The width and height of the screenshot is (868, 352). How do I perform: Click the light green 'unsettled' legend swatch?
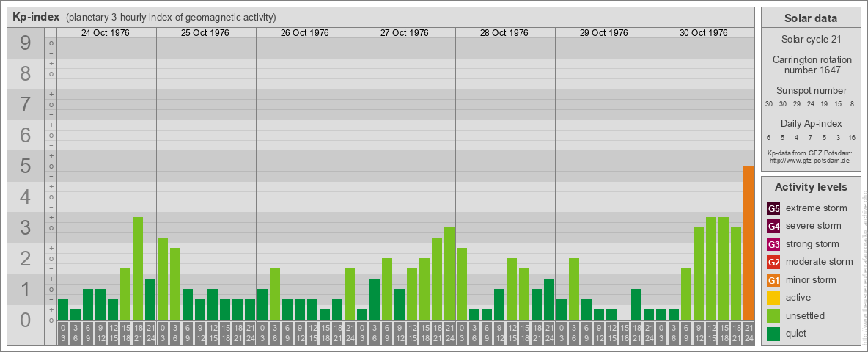pyautogui.click(x=773, y=315)
